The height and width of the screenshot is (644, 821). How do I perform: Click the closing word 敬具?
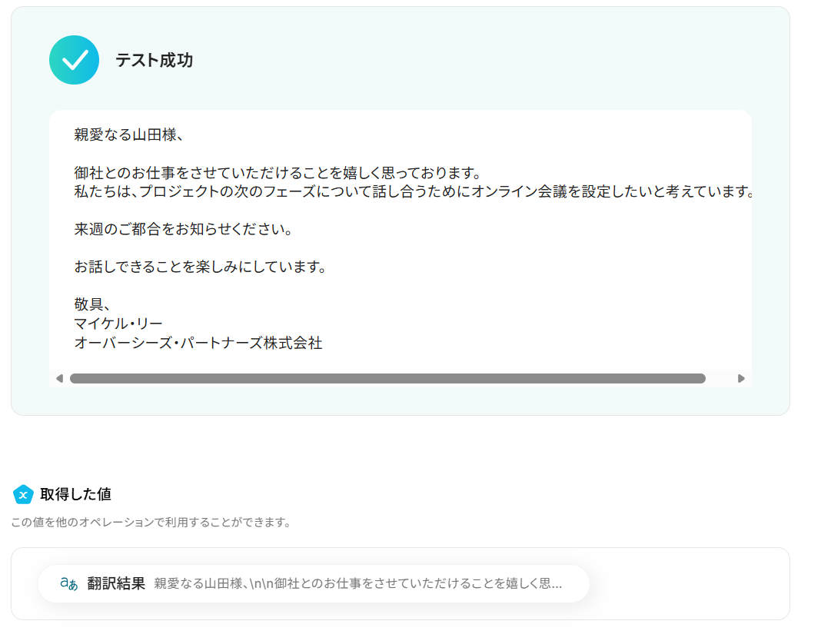tap(91, 304)
